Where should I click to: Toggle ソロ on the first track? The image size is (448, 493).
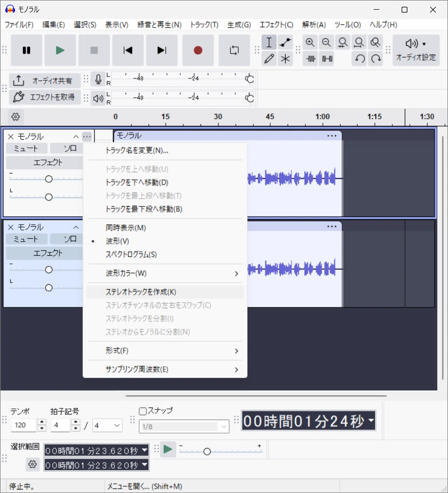pyautogui.click(x=67, y=148)
